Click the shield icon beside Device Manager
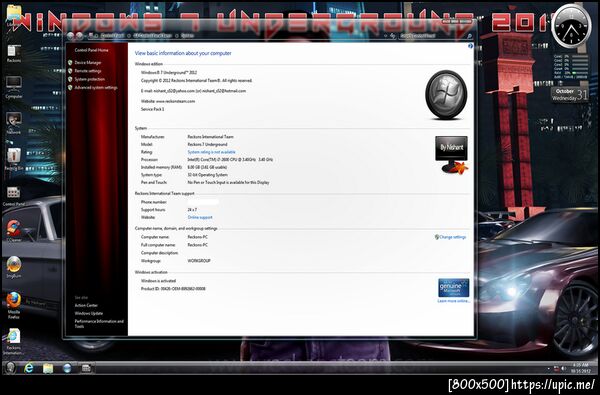600x395 pixels. pyautogui.click(x=70, y=62)
